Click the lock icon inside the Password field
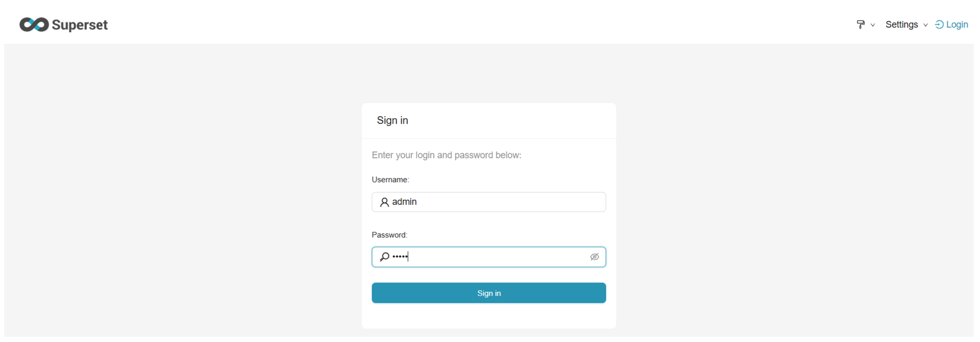 [x=385, y=256]
